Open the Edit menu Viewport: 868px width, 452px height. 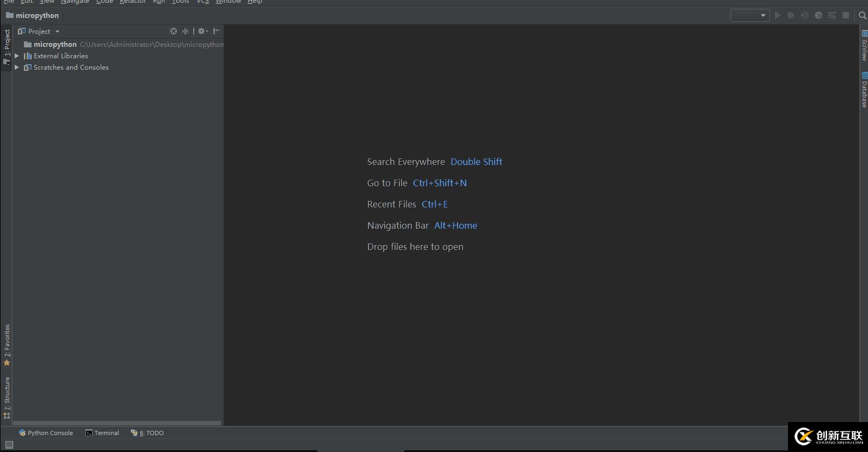coord(27,2)
